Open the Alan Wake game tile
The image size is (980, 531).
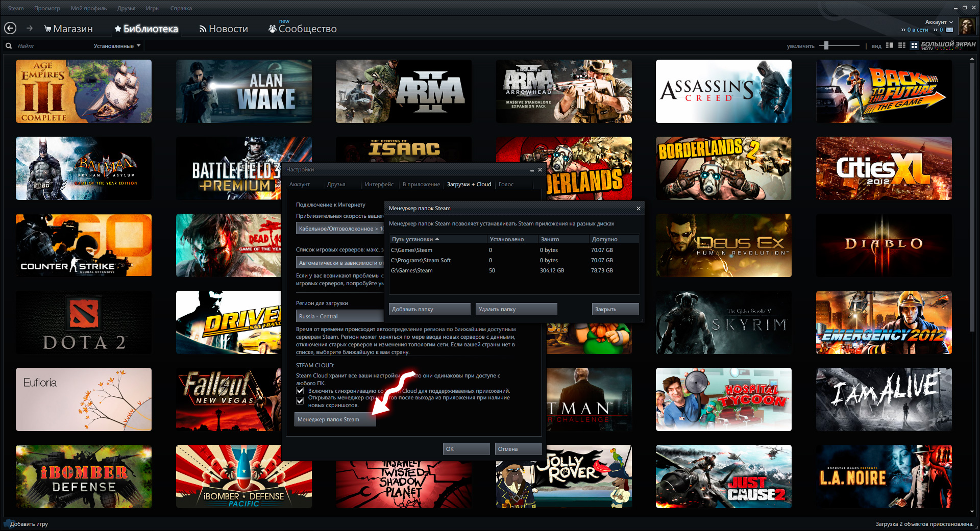[244, 91]
